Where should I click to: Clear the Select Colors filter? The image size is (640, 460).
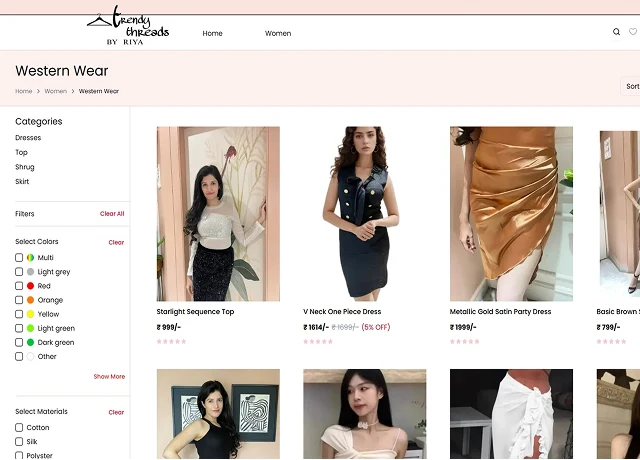[x=116, y=242]
